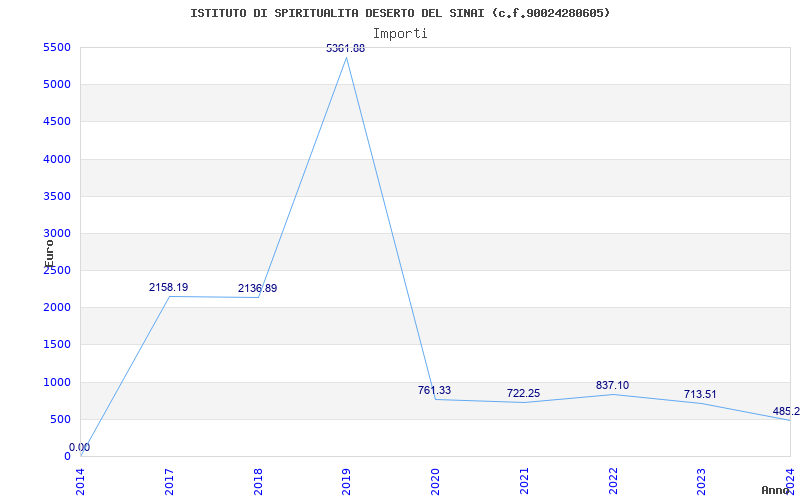Select the Importi subtitle text
Screen dimensions: 800x500
pos(400,34)
